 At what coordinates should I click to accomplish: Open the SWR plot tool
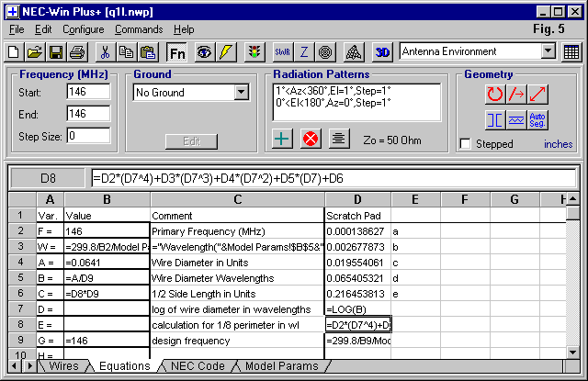pyautogui.click(x=282, y=52)
